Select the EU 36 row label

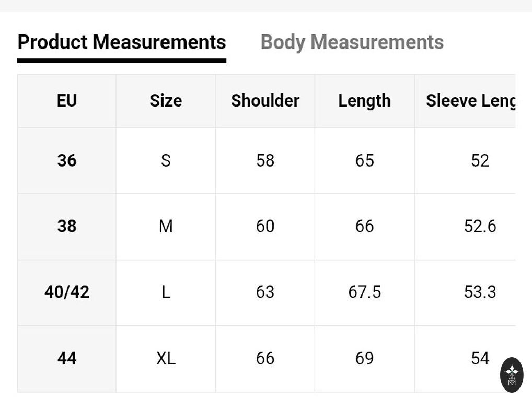pyautogui.click(x=67, y=160)
